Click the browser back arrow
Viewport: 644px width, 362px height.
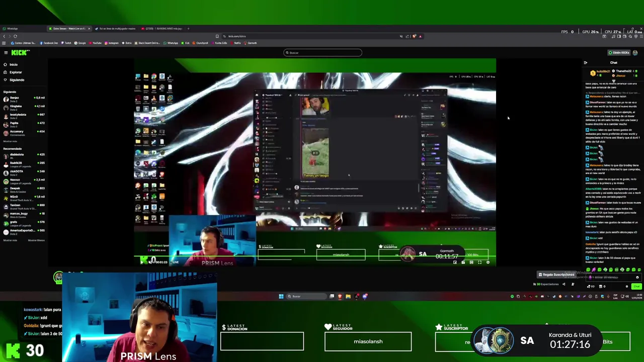point(4,36)
